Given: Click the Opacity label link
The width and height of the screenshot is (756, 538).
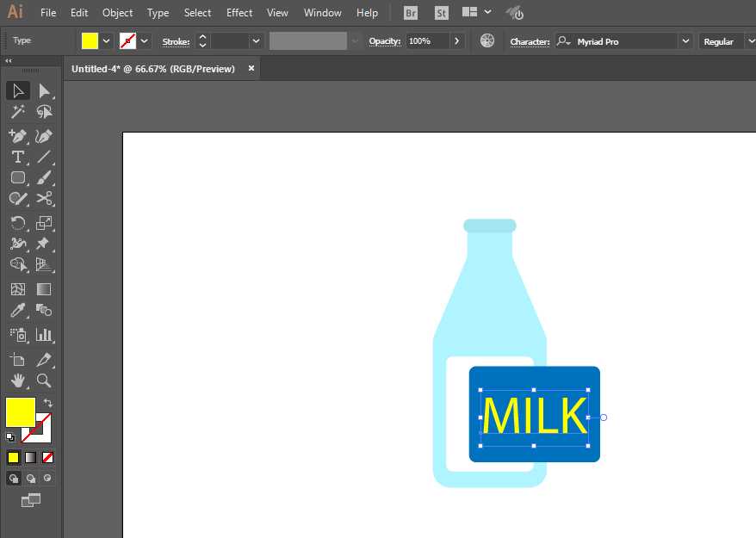Looking at the screenshot, I should click(x=385, y=41).
